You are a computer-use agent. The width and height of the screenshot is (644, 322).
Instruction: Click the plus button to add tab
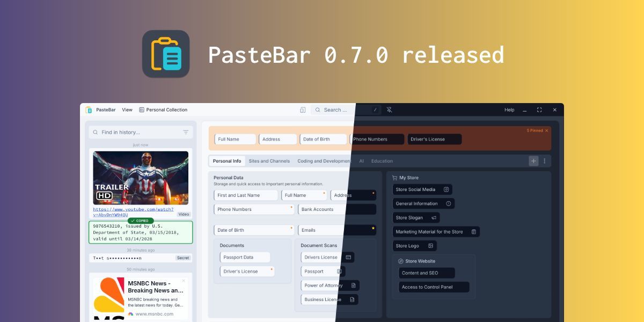click(533, 161)
